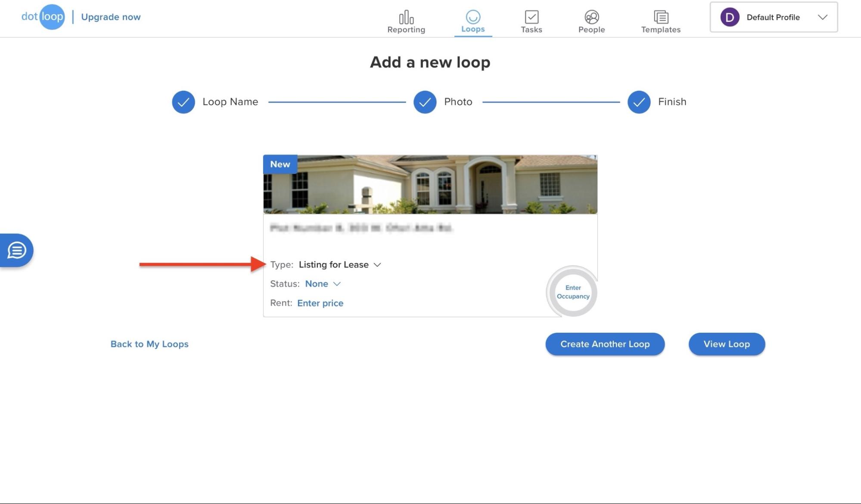The width and height of the screenshot is (861, 504).
Task: Expand the Default Profile menu
Action: pyautogui.click(x=823, y=17)
